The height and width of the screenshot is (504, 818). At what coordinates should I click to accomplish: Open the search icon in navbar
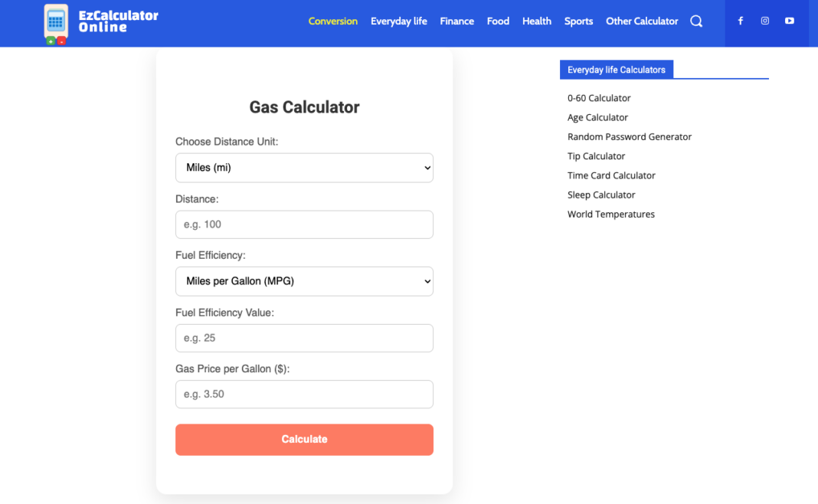[x=695, y=21]
